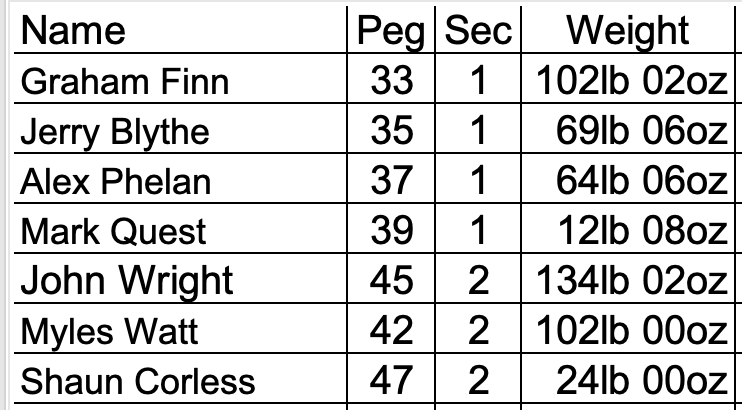742x410 pixels.
Task: Click the 134lb 02oz weight cell
Action: pyautogui.click(x=628, y=278)
